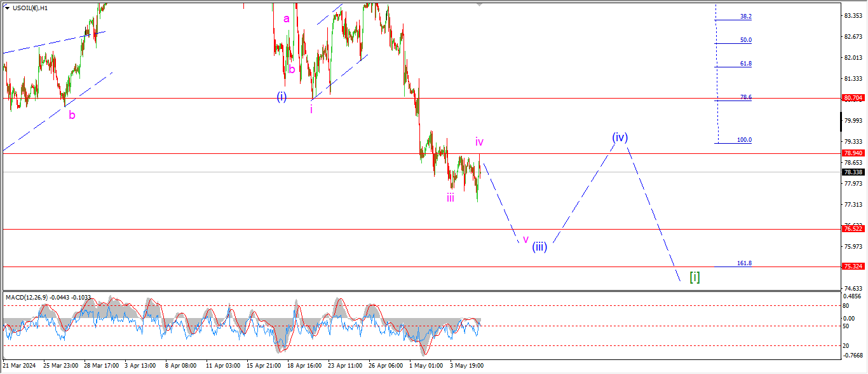Open the USOIL chart symbol dropdown arrow
This screenshot has height=374, width=868.
point(7,8)
